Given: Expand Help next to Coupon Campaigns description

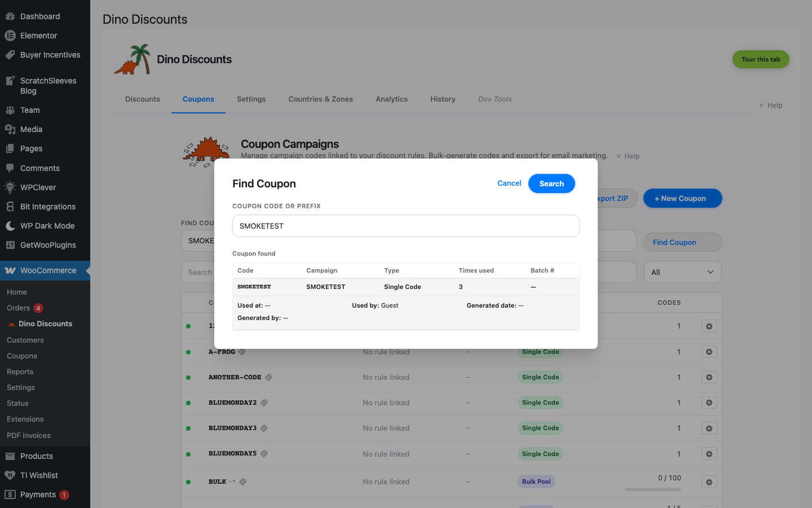Looking at the screenshot, I should point(628,156).
